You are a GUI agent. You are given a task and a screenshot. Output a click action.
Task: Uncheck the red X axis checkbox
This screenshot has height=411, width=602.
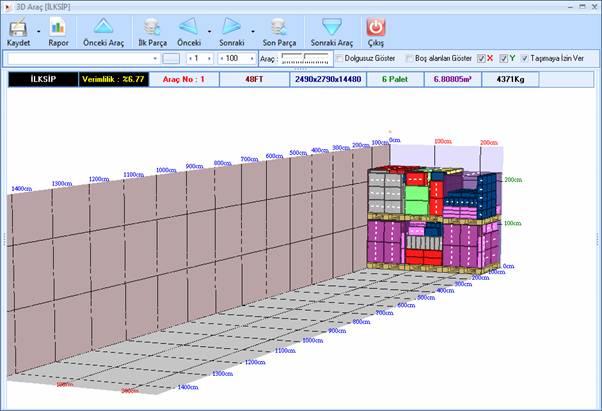(483, 59)
